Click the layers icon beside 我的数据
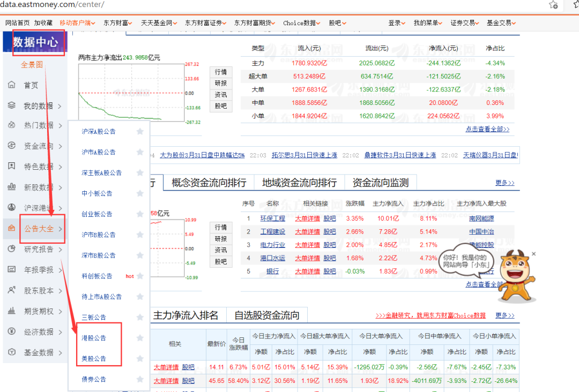 [x=12, y=105]
